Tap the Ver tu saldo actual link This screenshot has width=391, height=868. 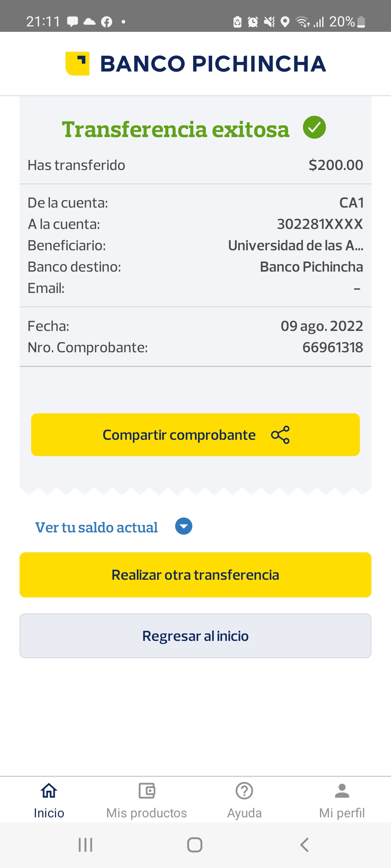pos(96,527)
